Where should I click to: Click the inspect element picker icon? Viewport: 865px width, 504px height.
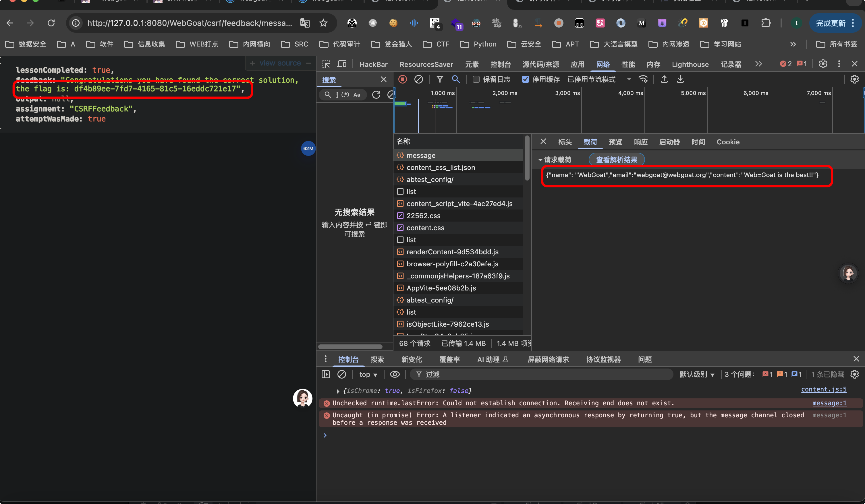coord(325,64)
